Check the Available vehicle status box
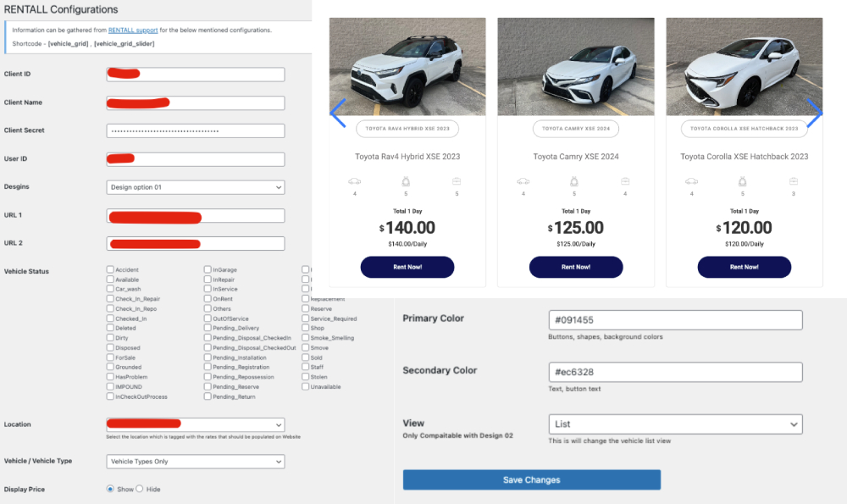Screen dimensions: 847x504 tap(111, 280)
